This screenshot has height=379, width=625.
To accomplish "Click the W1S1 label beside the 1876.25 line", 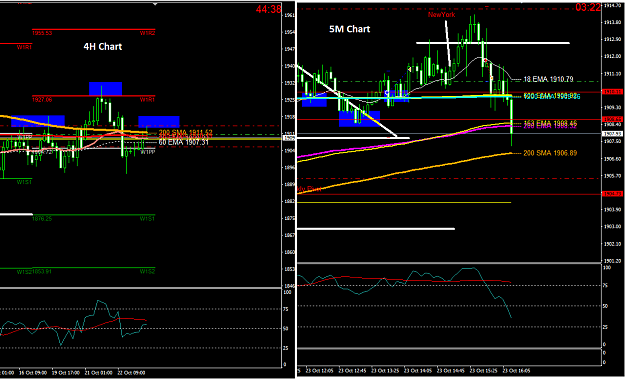I will click(147, 218).
